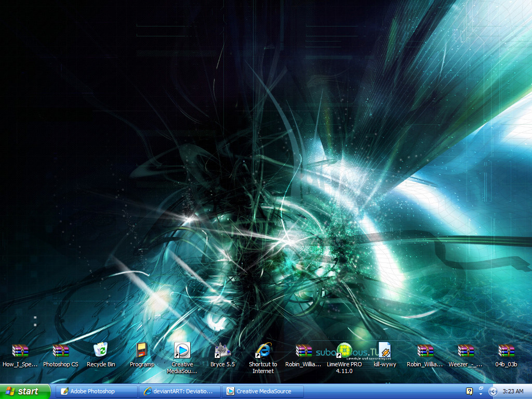This screenshot has width=532, height=399.
Task: Open the language bar options arrow
Action: 481,394
